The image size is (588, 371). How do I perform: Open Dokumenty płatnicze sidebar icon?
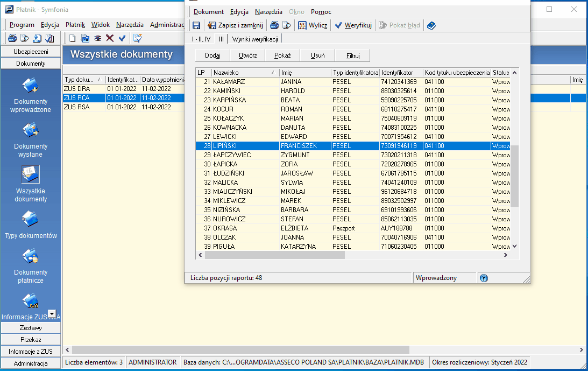(30, 265)
